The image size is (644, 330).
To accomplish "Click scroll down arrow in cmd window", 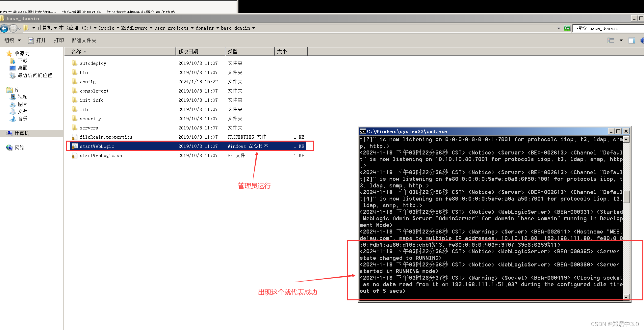I will pyautogui.click(x=626, y=297).
